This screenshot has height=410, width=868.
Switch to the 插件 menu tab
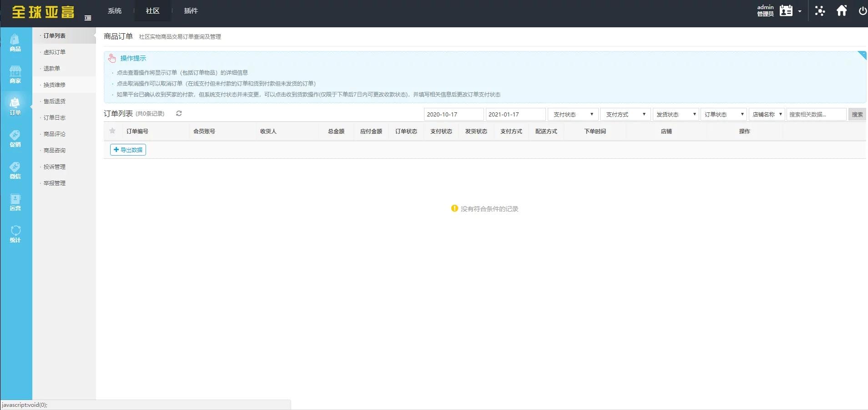[191, 10]
